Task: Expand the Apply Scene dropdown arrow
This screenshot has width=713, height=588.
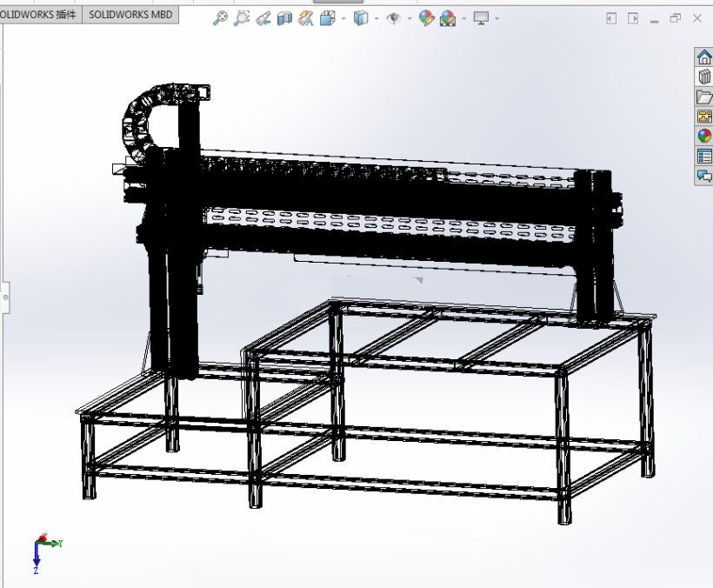Action: tap(463, 18)
